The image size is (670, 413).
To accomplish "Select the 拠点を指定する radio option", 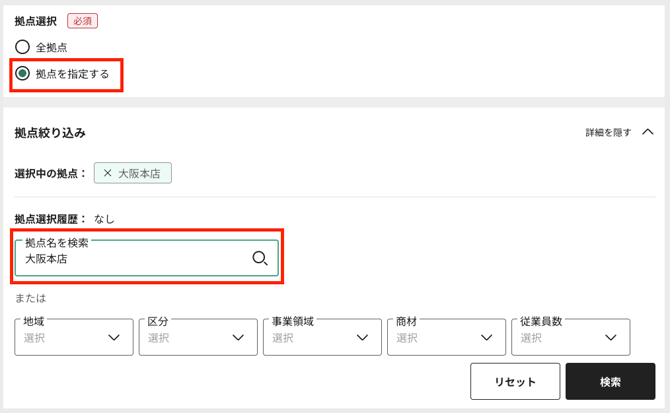I will 23,74.
